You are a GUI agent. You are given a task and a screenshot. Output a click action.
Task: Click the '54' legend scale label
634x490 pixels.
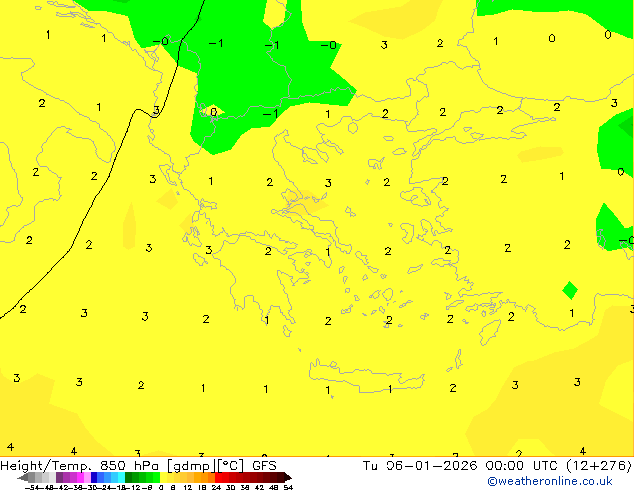point(288,487)
